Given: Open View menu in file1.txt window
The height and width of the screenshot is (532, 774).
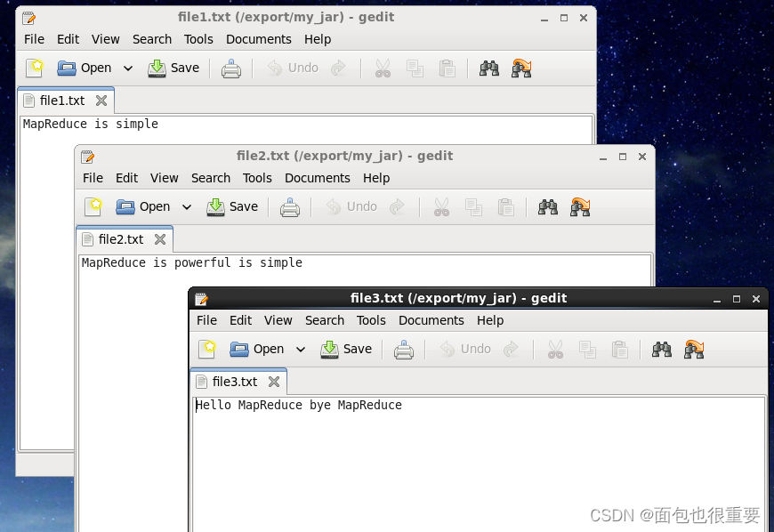Looking at the screenshot, I should pos(105,39).
